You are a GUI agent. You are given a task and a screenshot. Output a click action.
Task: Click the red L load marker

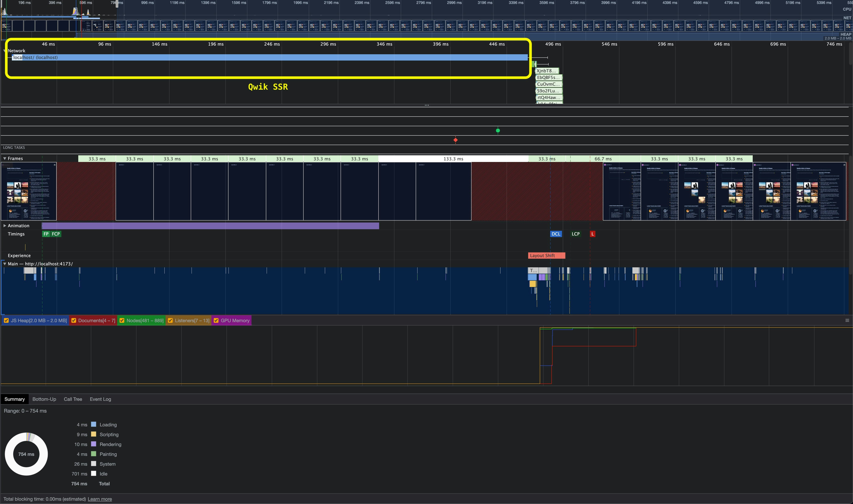click(x=592, y=234)
